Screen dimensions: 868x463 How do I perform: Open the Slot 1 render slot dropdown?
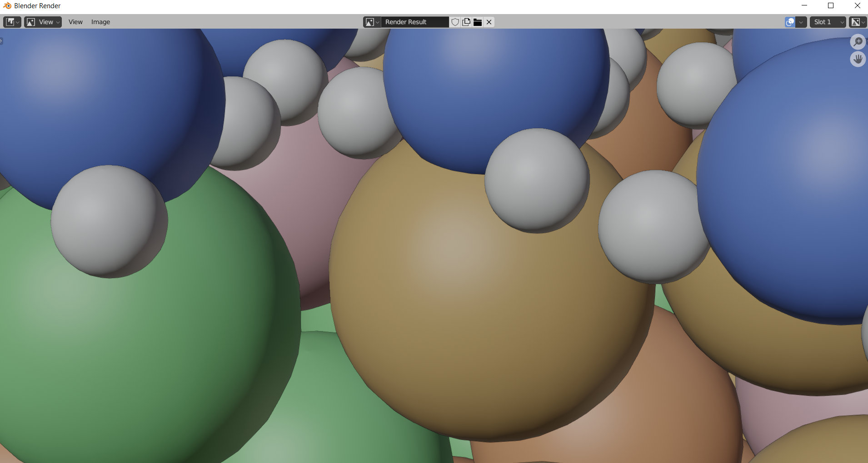click(828, 22)
